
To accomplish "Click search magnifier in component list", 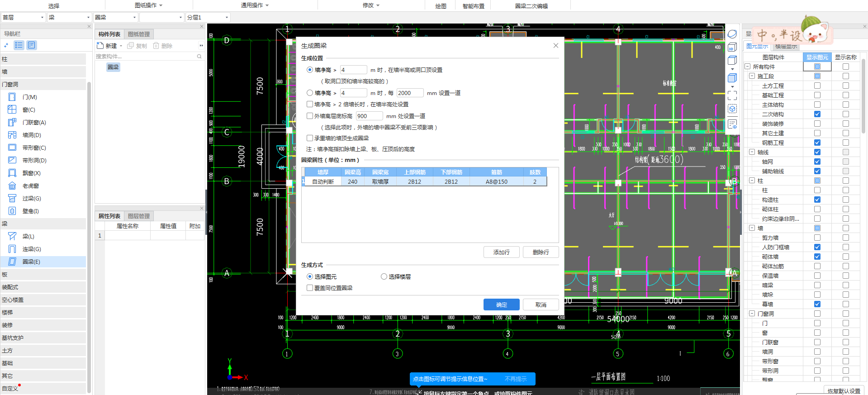I will click(199, 56).
